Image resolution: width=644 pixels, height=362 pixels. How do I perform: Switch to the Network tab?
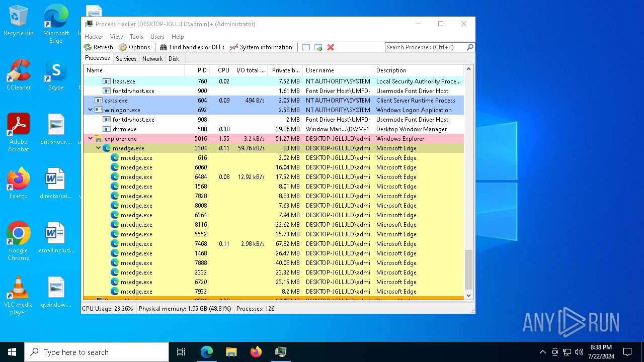(152, 59)
